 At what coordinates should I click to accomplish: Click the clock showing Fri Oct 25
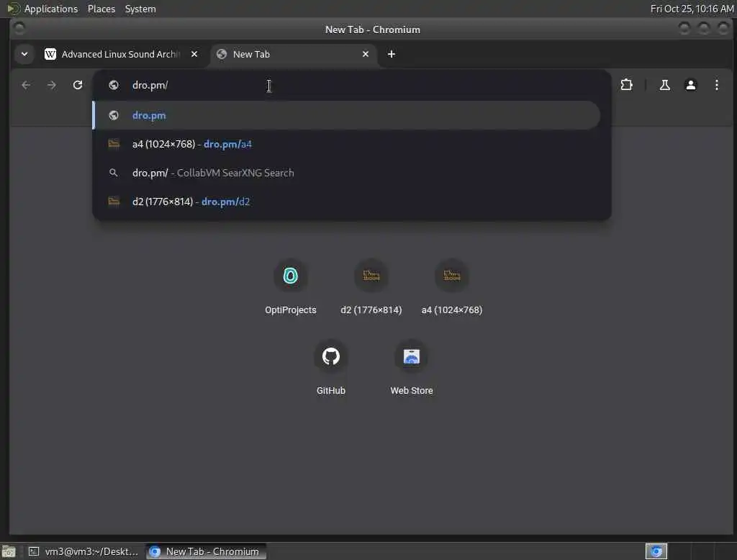point(692,9)
